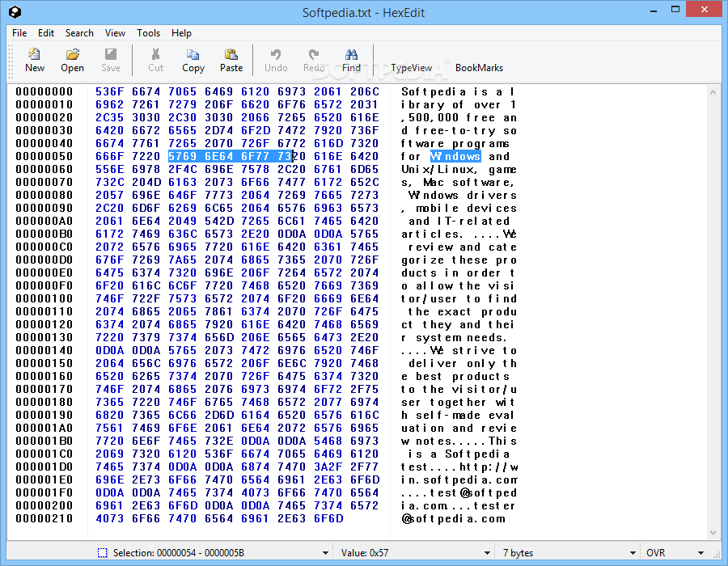728x566 pixels.
Task: Open the Tools menu
Action: [149, 33]
